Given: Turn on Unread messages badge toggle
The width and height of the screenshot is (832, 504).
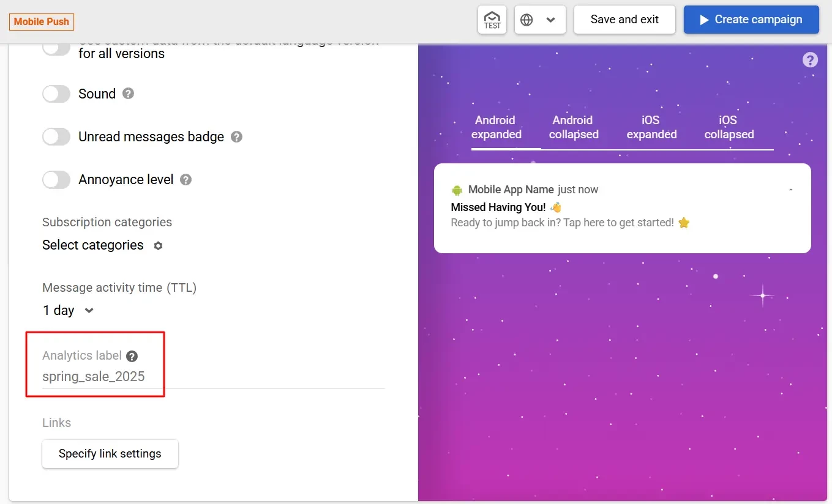Looking at the screenshot, I should 56,137.
